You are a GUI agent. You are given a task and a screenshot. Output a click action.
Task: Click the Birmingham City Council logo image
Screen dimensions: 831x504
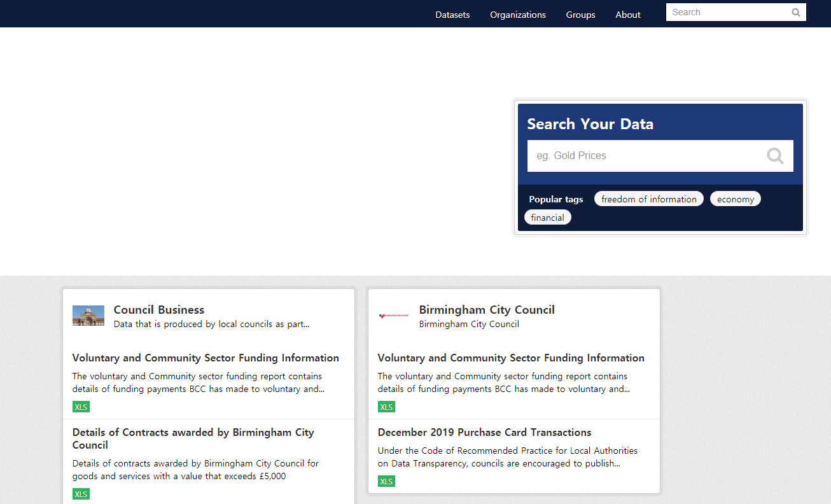click(x=393, y=316)
